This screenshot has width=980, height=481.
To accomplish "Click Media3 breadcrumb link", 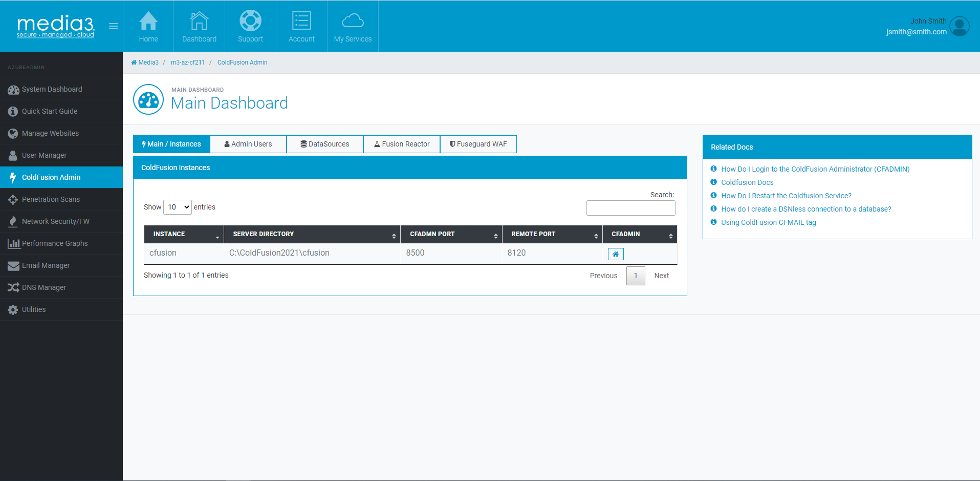I will click(x=145, y=62).
